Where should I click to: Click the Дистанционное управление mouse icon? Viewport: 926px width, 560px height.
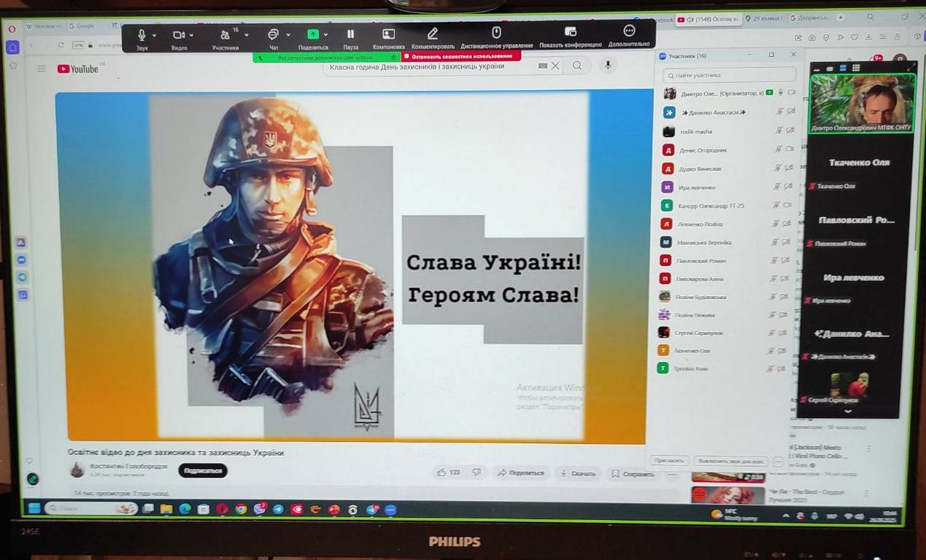tap(496, 33)
